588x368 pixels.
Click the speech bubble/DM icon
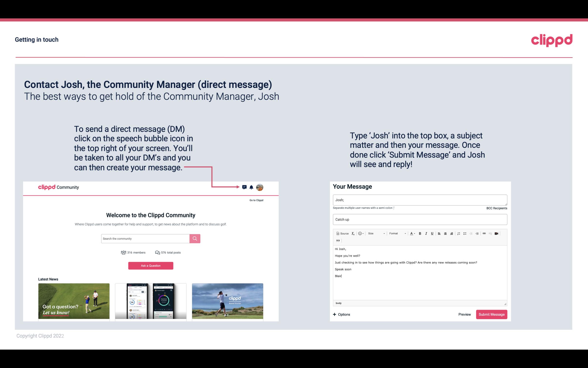[x=245, y=187]
